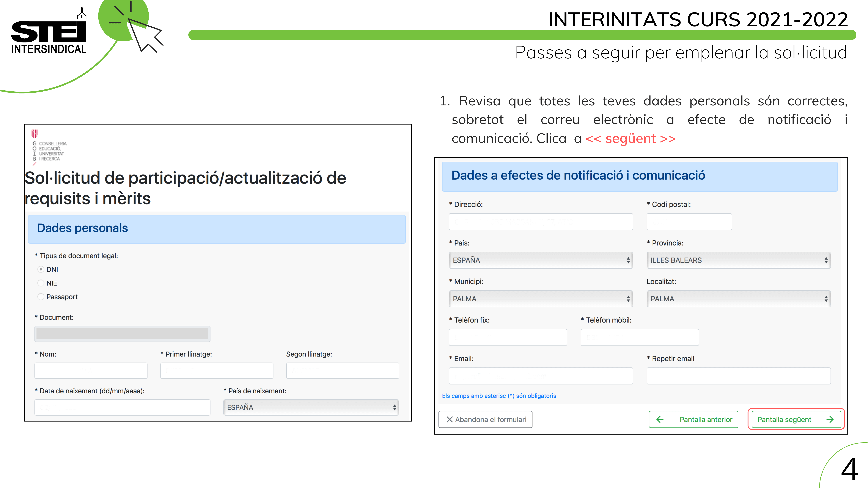
Task: Open the Municipi PALMA dropdown
Action: click(x=541, y=299)
